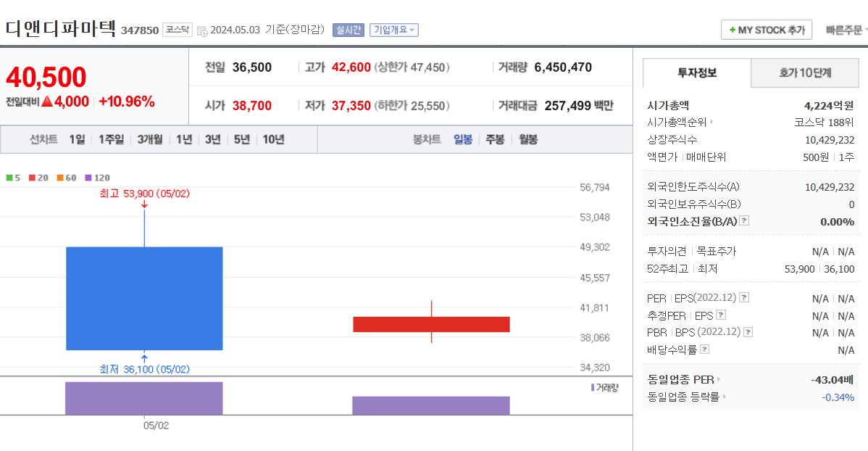The width and height of the screenshot is (868, 451).
Task: Select the 일봉 candle chart
Action: tap(463, 140)
